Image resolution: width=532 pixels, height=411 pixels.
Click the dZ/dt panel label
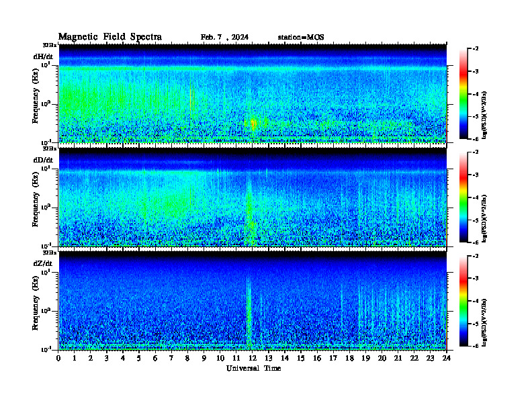click(42, 263)
